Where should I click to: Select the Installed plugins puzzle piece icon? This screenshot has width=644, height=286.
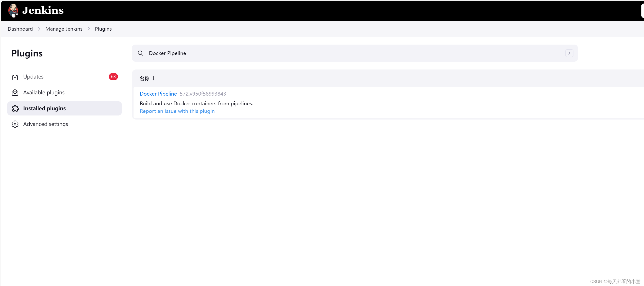(x=15, y=108)
